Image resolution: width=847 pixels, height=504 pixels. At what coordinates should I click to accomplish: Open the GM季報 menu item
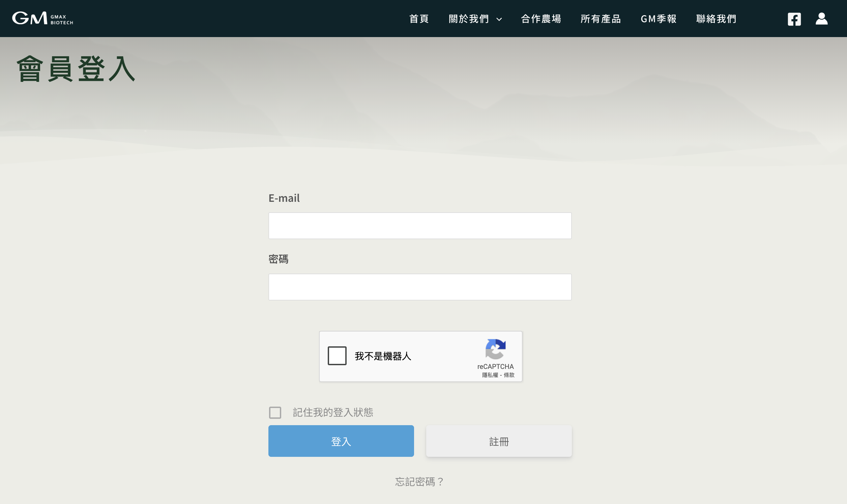(659, 19)
